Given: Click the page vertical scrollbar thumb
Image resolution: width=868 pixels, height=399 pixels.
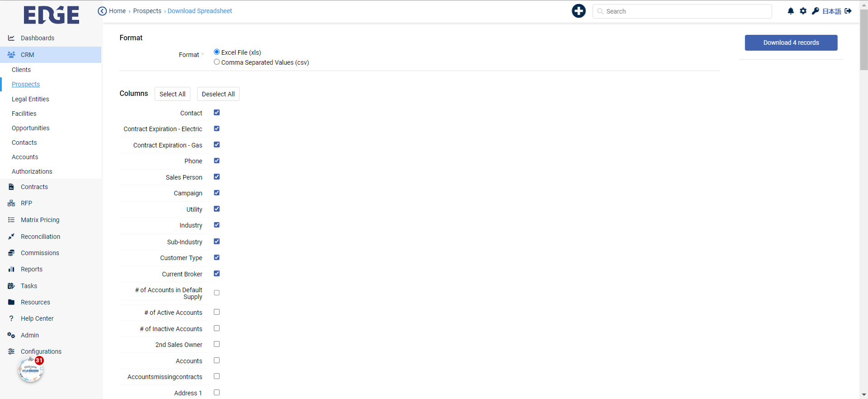Looking at the screenshot, I should pos(864,40).
